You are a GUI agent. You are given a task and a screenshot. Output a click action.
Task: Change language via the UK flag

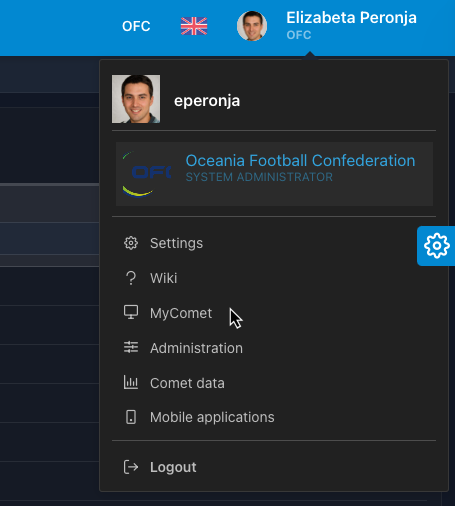pos(194,26)
